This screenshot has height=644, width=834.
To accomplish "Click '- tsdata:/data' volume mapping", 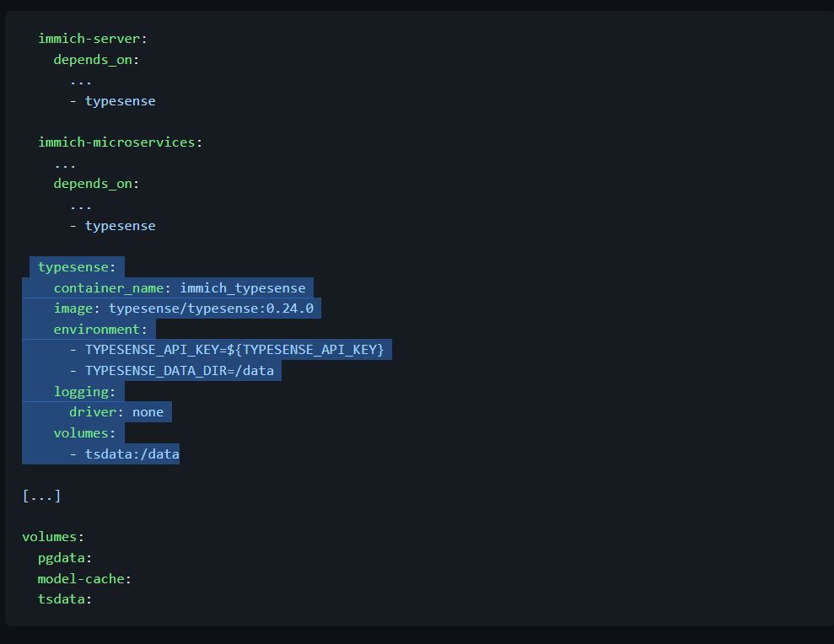I will click(x=125, y=454).
